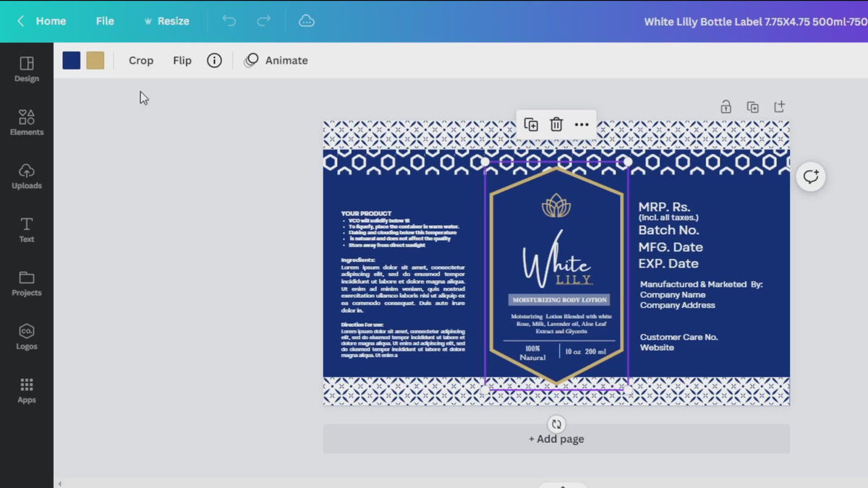Select the 'Company Address' text
The width and height of the screenshot is (868, 488).
(x=677, y=305)
